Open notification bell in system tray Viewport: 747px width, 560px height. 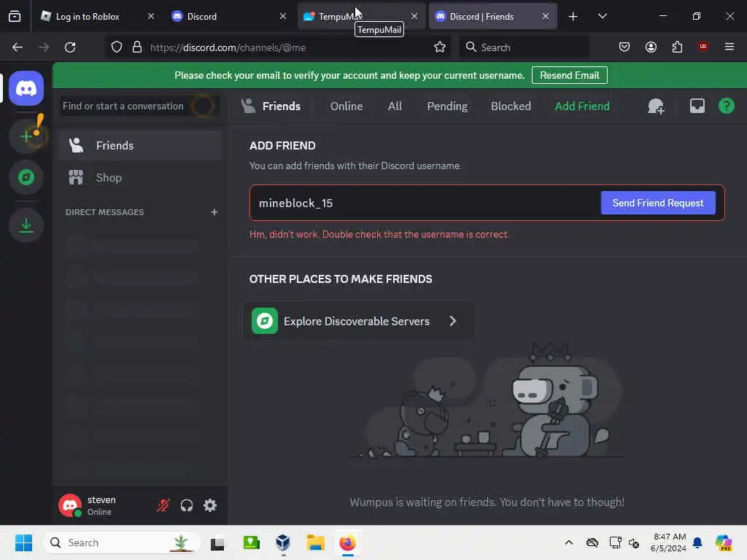pyautogui.click(x=697, y=542)
